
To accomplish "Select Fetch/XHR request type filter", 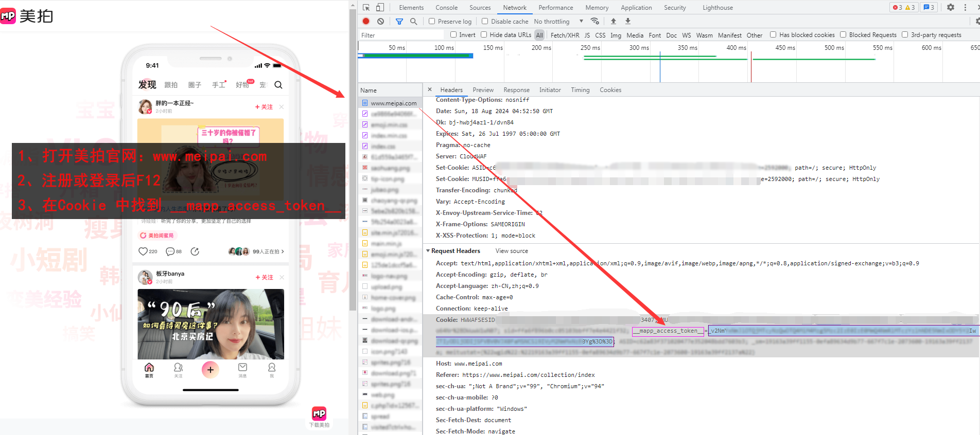I will tap(565, 35).
